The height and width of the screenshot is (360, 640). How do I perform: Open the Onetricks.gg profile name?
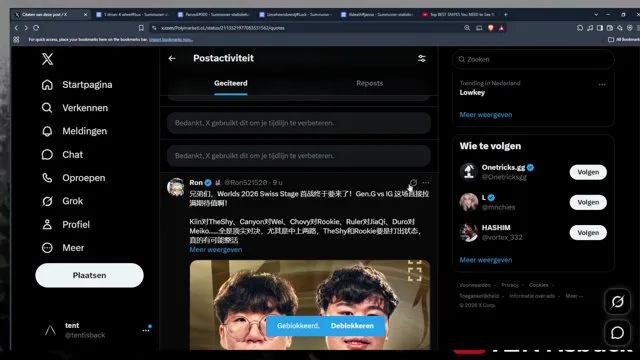[x=503, y=167]
